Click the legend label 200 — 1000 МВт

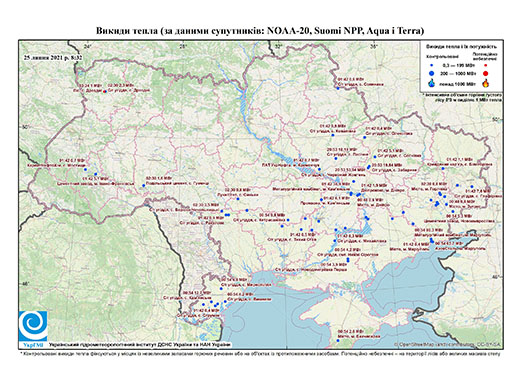click(x=458, y=73)
